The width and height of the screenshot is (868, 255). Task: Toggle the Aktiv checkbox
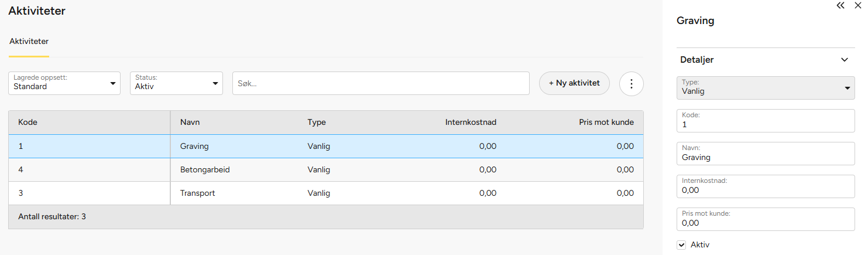681,245
